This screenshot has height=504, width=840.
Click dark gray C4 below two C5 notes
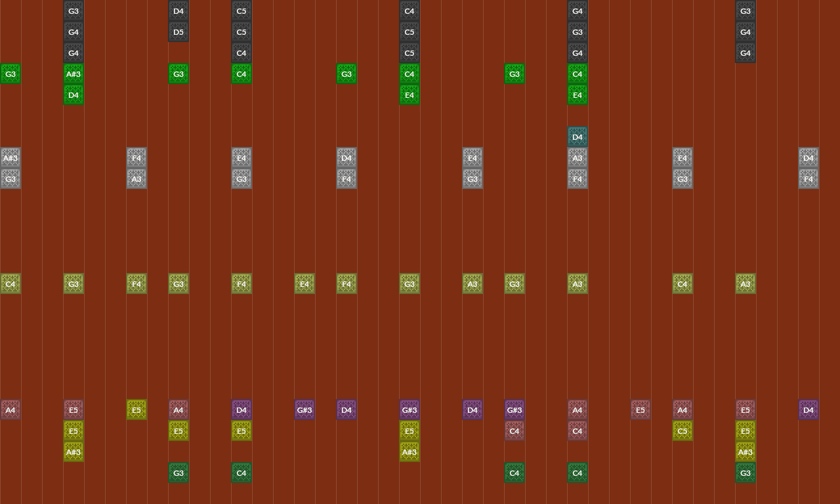(x=241, y=53)
